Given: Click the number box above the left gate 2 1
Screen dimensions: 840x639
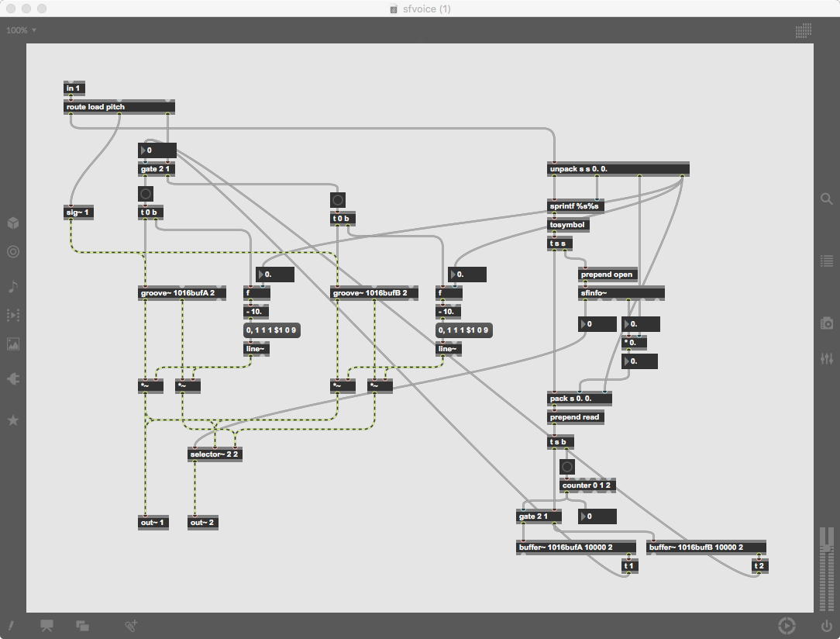Looking at the screenshot, I should tap(157, 150).
